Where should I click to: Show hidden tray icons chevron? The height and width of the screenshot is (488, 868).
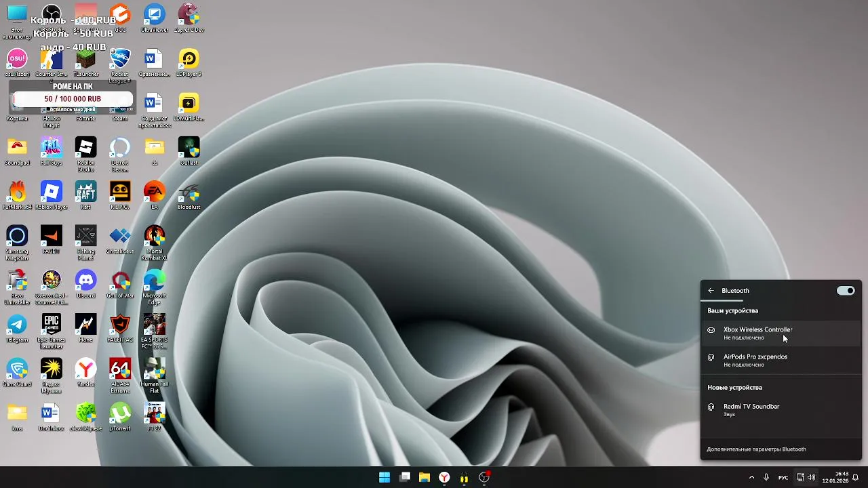tap(751, 477)
